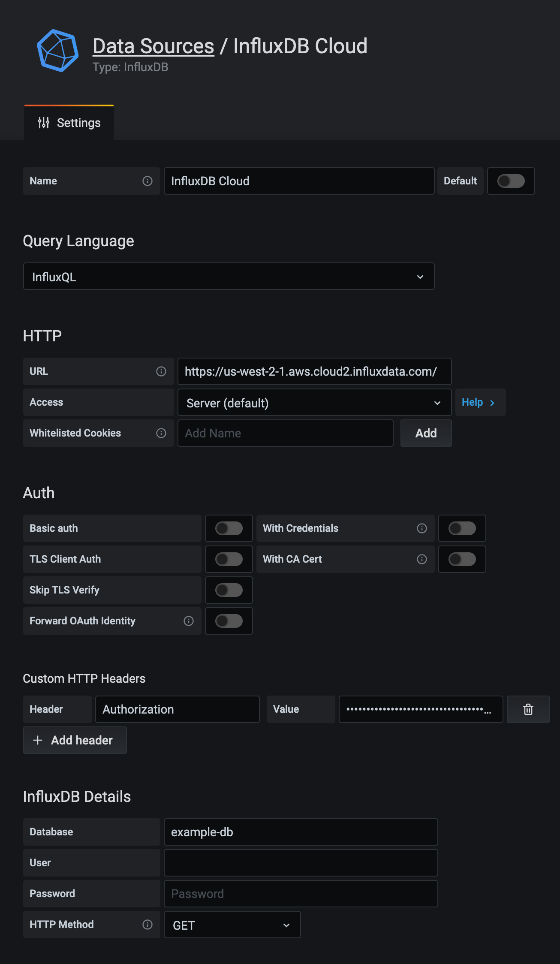Delete the Authorization header with trash icon
Image resolution: width=560 pixels, height=964 pixels.
[x=528, y=709]
